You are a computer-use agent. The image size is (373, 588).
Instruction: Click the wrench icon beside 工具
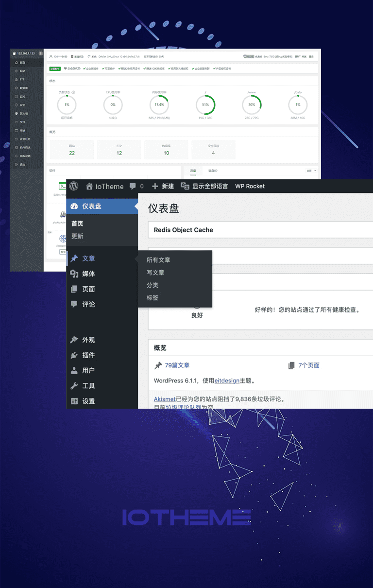coord(74,386)
